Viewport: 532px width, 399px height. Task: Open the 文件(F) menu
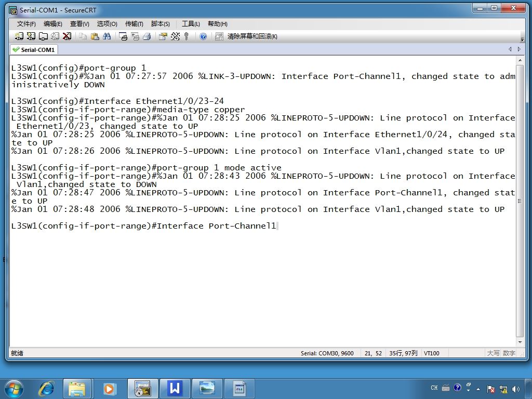tap(26, 24)
